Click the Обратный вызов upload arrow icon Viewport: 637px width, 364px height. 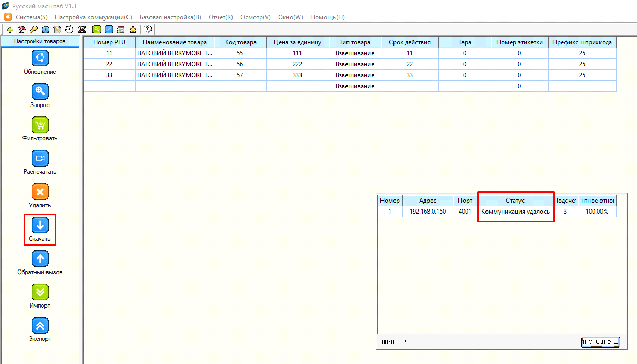click(40, 259)
